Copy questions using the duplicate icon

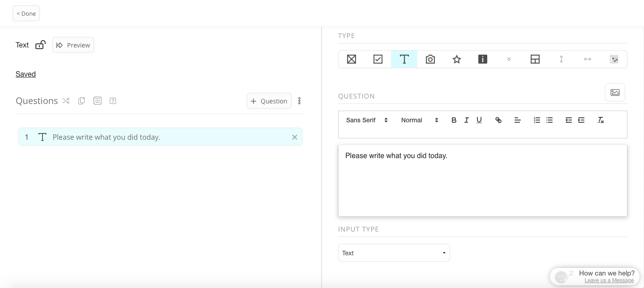[x=82, y=101]
